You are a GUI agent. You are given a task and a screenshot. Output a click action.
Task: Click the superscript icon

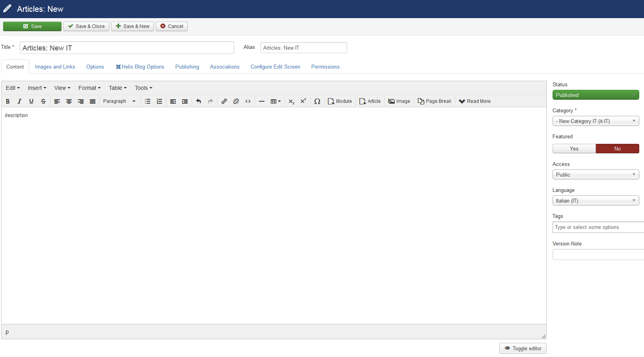click(x=303, y=101)
